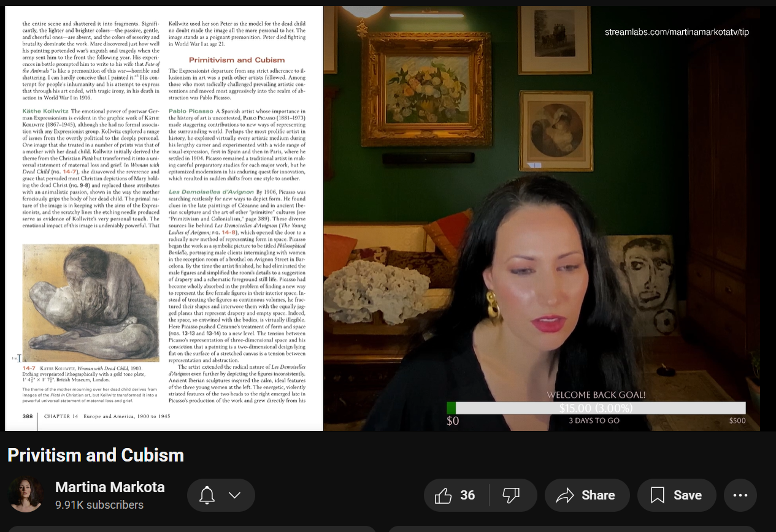Click the '3 DAYS TO GO' goal text
This screenshot has height=532, width=776.
click(594, 421)
